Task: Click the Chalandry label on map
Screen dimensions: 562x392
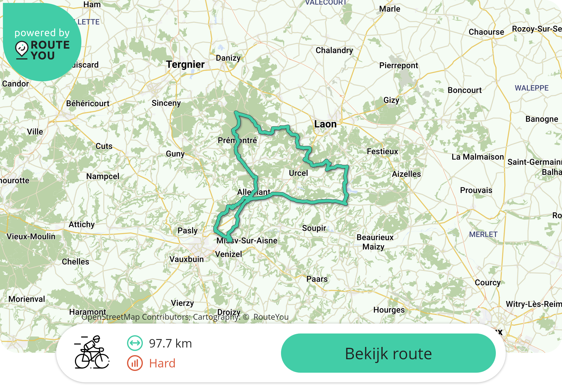Action: click(x=334, y=50)
